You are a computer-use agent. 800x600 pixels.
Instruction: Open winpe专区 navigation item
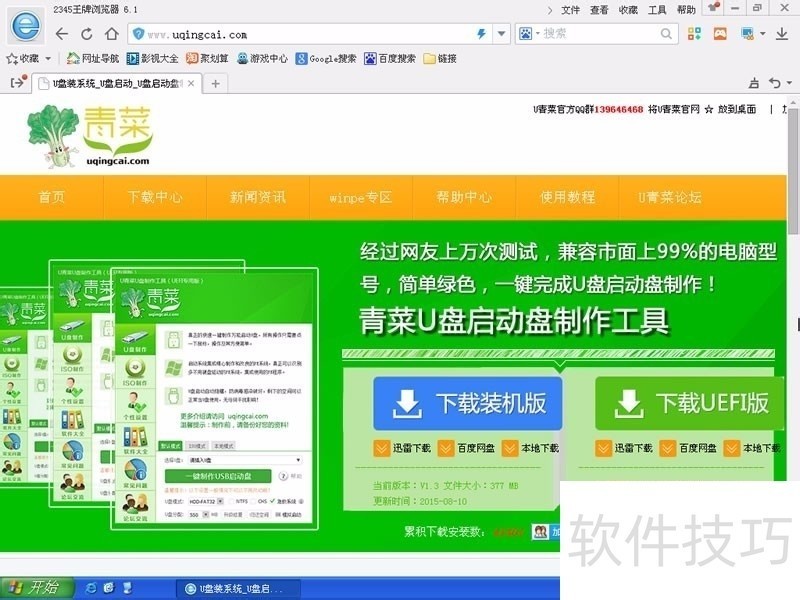pos(361,197)
